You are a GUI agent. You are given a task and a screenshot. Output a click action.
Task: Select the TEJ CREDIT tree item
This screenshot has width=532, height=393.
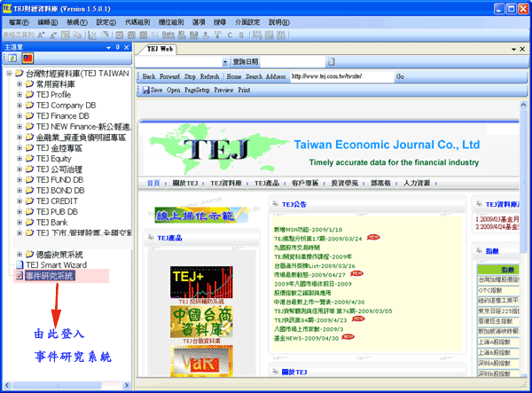(x=57, y=200)
